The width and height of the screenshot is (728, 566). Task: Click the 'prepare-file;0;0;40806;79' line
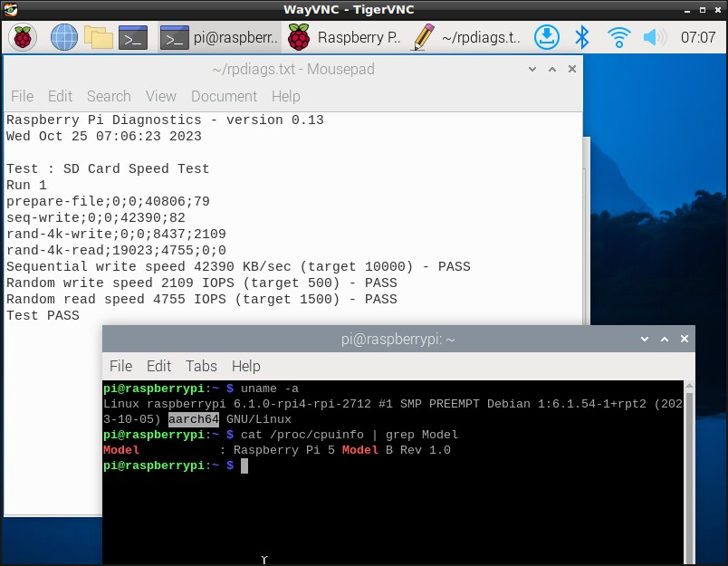pyautogui.click(x=108, y=202)
